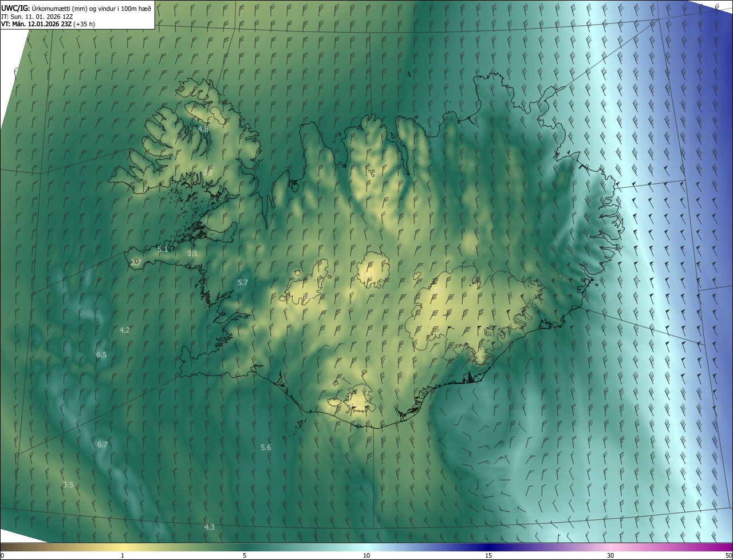
Task: Click the '5' tick on the color scale
Action: [245, 556]
